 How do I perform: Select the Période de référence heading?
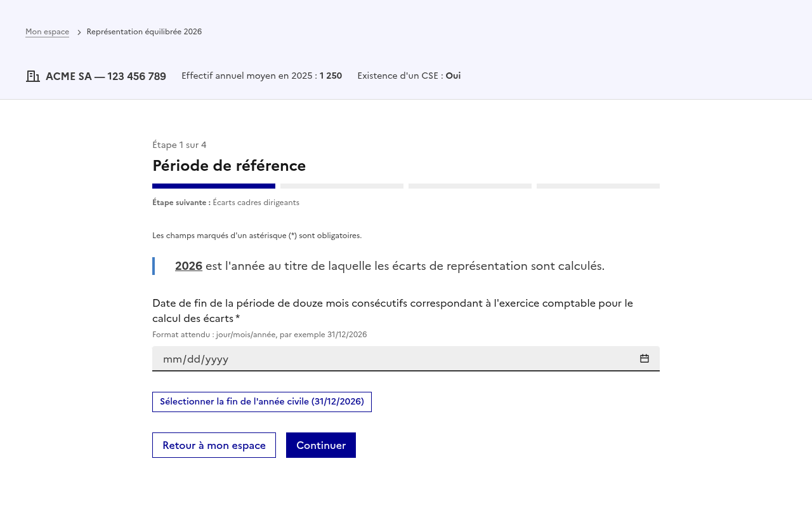229,165
